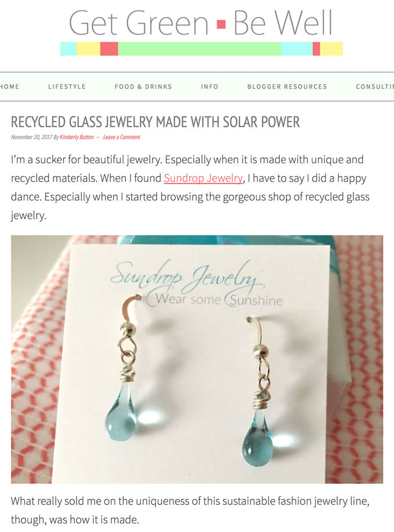The image size is (394, 532).
Task: Click the Get Green Be Well logo
Action: tap(202, 32)
